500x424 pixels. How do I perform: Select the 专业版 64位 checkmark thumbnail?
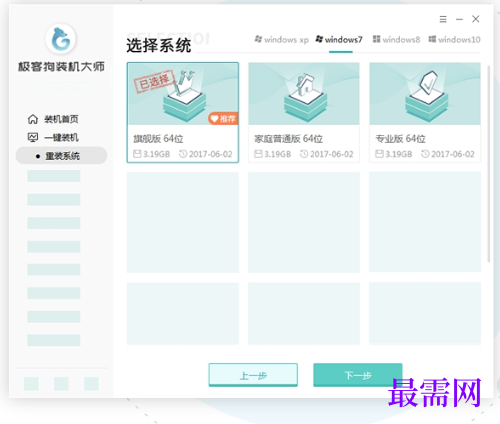point(425,94)
